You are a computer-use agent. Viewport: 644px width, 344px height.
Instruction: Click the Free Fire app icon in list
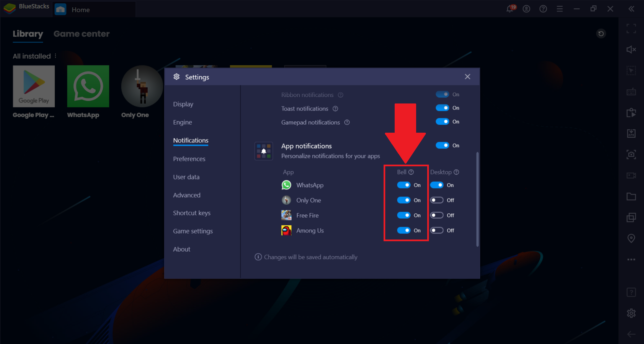(286, 215)
